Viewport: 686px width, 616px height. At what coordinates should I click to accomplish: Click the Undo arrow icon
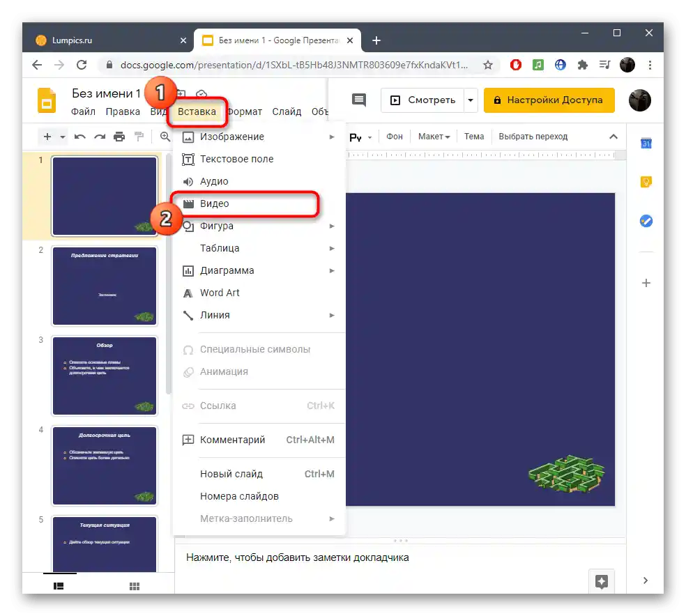coord(79,137)
